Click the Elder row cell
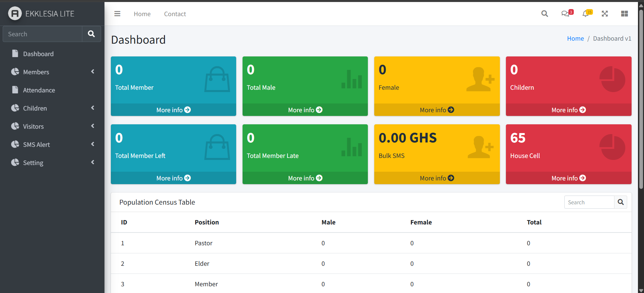The width and height of the screenshot is (644, 293). (x=202, y=263)
